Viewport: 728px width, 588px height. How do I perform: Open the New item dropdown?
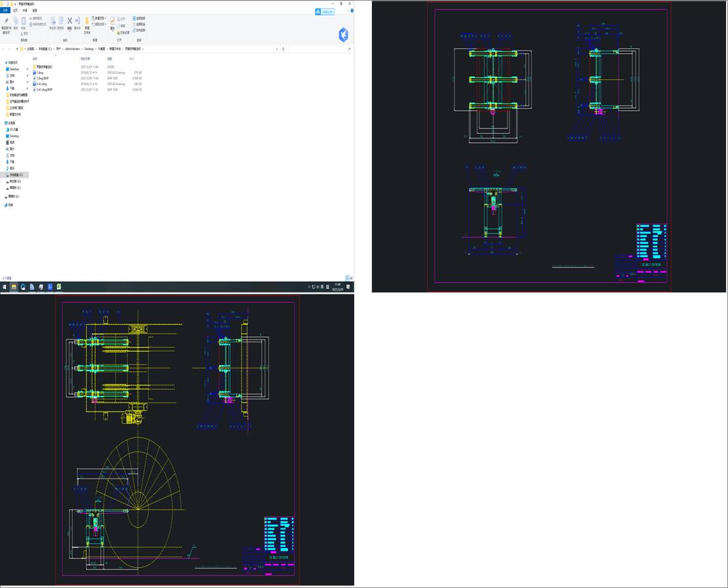100,18
